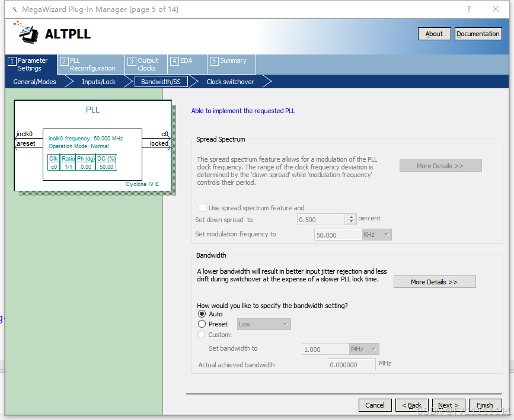The width and height of the screenshot is (514, 420).
Task: Open the KHz unit dropdown
Action: coord(376,235)
